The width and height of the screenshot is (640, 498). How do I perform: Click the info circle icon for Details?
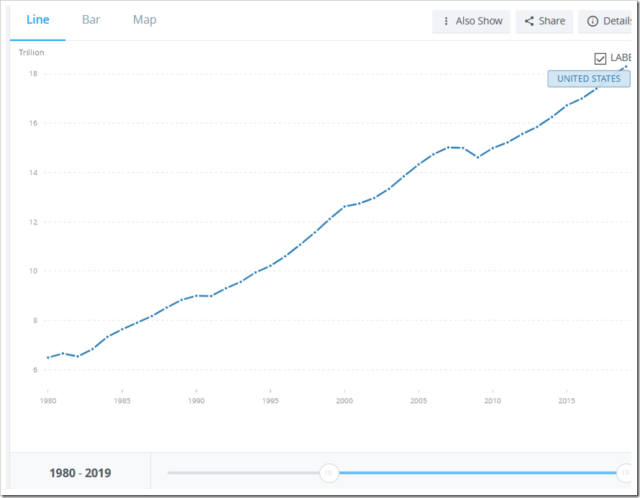pos(592,21)
